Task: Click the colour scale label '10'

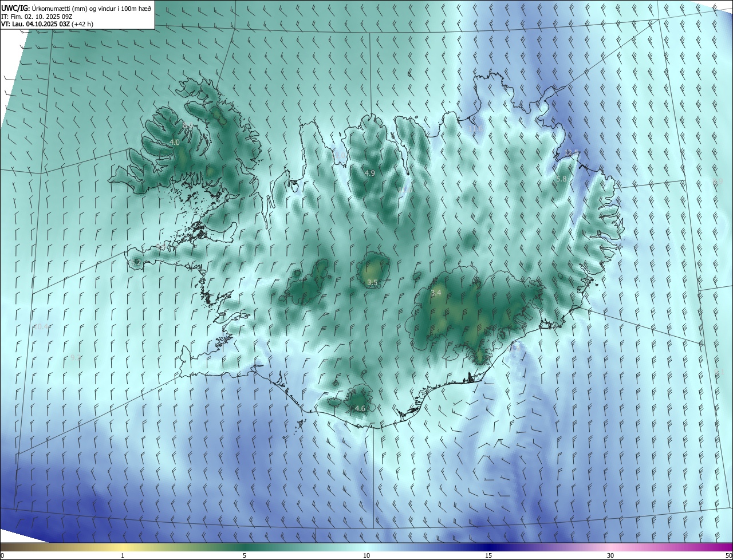Action: [x=366, y=555]
